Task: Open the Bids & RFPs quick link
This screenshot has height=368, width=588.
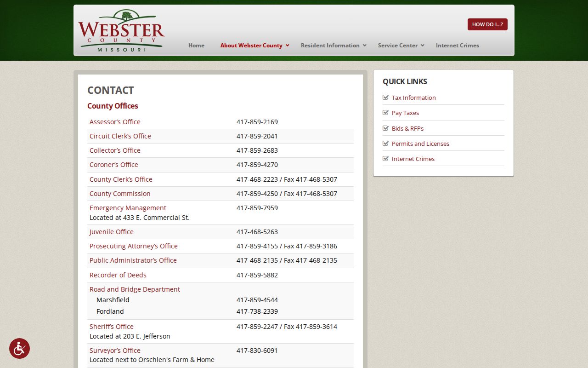Action: [x=407, y=128]
